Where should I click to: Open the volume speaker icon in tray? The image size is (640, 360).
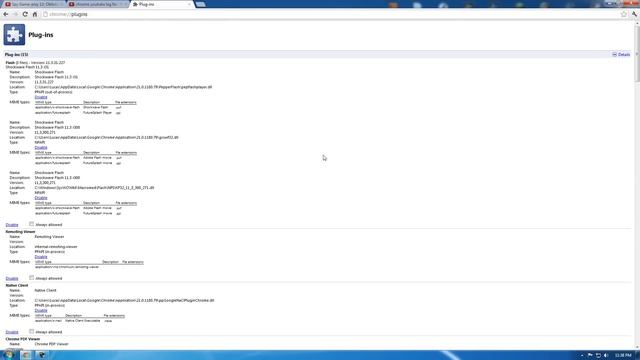pos(606,356)
